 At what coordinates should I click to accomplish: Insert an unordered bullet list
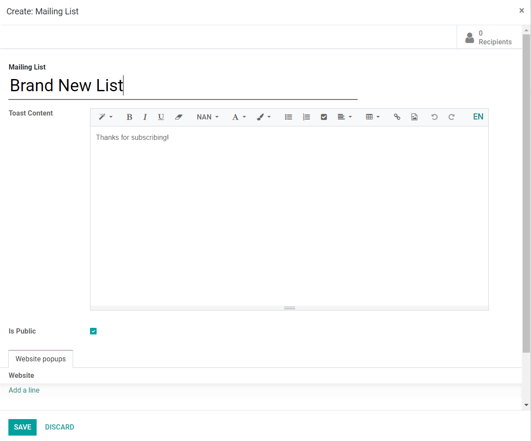pyautogui.click(x=288, y=117)
